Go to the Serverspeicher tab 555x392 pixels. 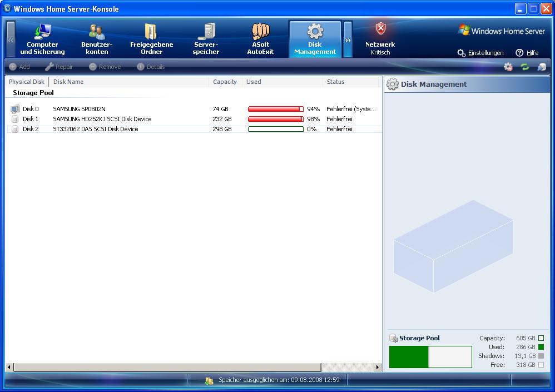(206, 39)
